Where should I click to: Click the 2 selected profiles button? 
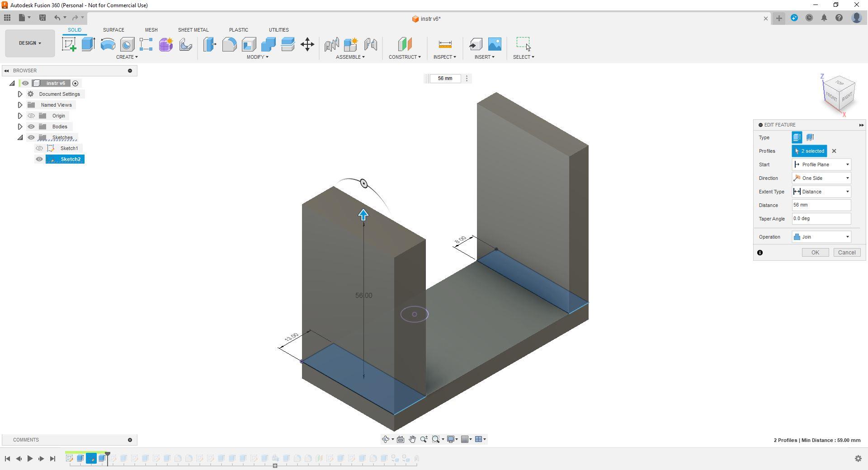[809, 151]
